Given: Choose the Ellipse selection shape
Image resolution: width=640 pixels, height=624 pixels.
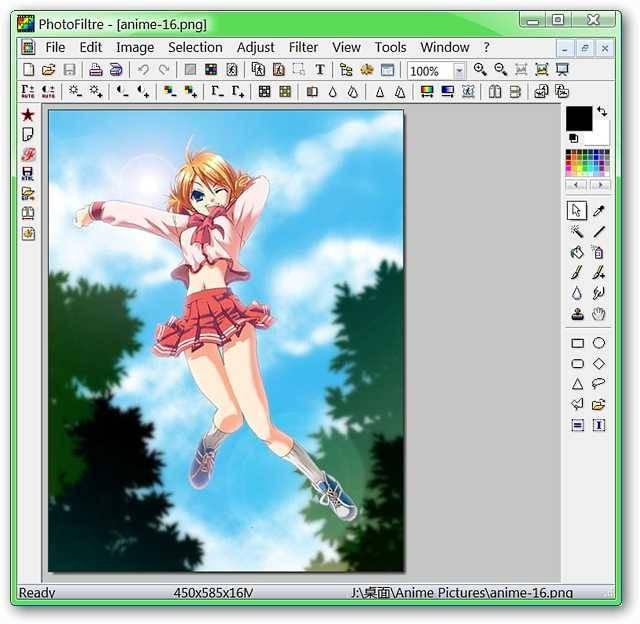Looking at the screenshot, I should pos(599,343).
